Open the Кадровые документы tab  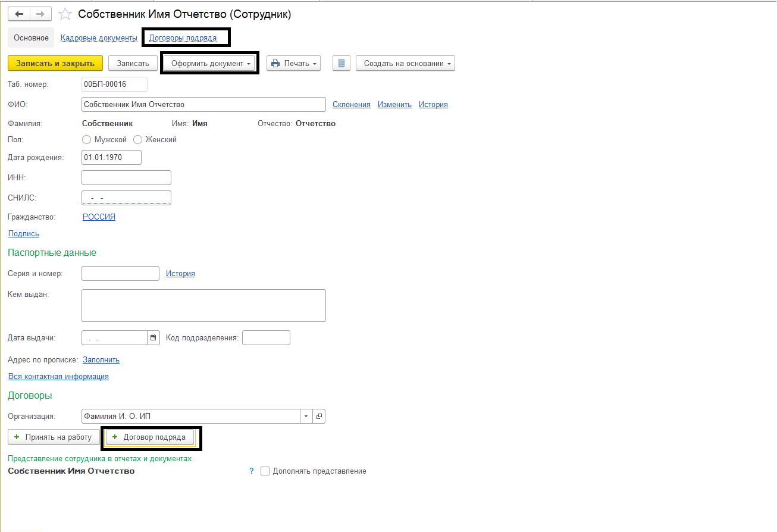pos(99,38)
